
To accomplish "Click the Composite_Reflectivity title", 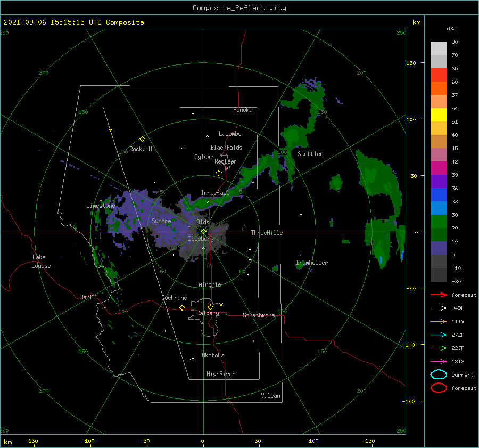I will [x=240, y=8].
